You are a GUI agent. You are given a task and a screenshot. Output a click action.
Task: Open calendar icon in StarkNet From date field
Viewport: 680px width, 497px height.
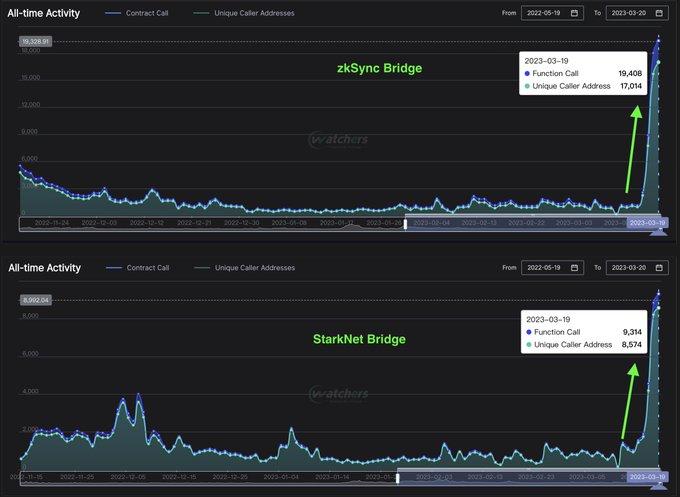click(574, 268)
